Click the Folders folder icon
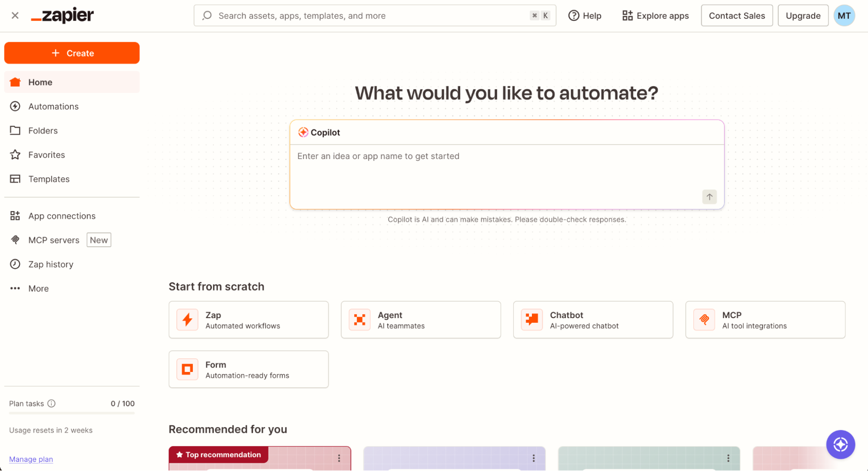This screenshot has height=471, width=868. point(15,130)
